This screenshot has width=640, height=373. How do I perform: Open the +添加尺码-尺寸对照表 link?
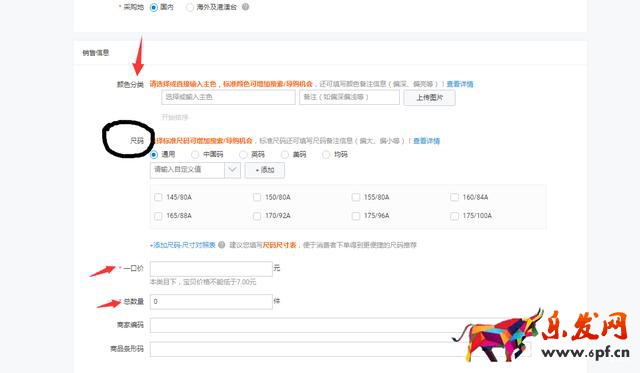point(182,245)
